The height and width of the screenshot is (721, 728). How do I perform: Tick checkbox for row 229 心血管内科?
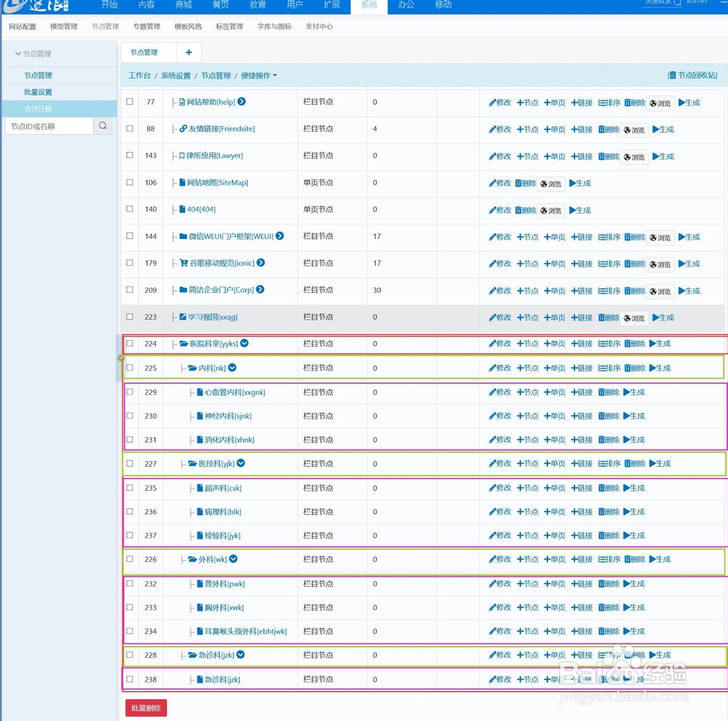click(x=130, y=392)
